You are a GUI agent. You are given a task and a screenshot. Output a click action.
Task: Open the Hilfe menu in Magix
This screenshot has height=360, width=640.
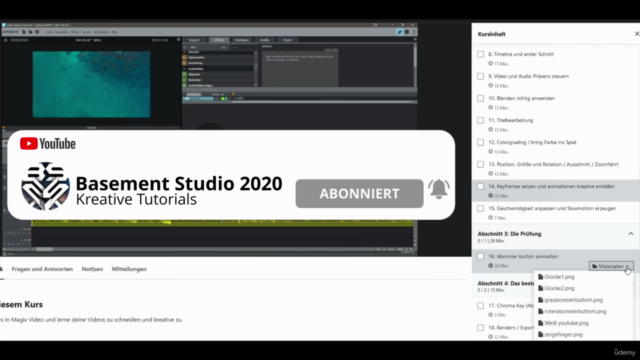114,32
